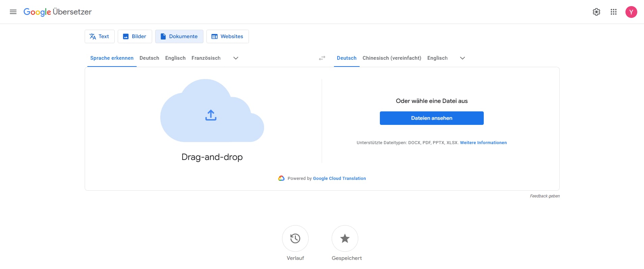The width and height of the screenshot is (644, 269).
Task: Select Chinesisch (vereinfacht) as target language
Action: pyautogui.click(x=392, y=58)
